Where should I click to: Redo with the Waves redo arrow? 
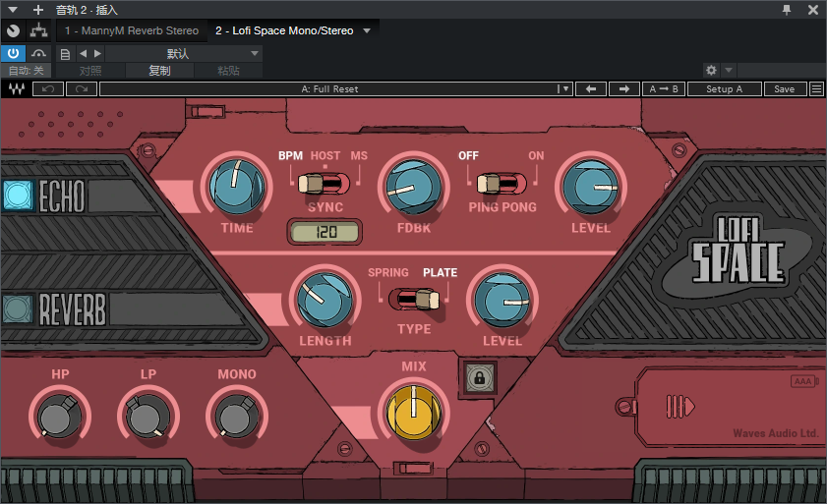click(x=82, y=89)
